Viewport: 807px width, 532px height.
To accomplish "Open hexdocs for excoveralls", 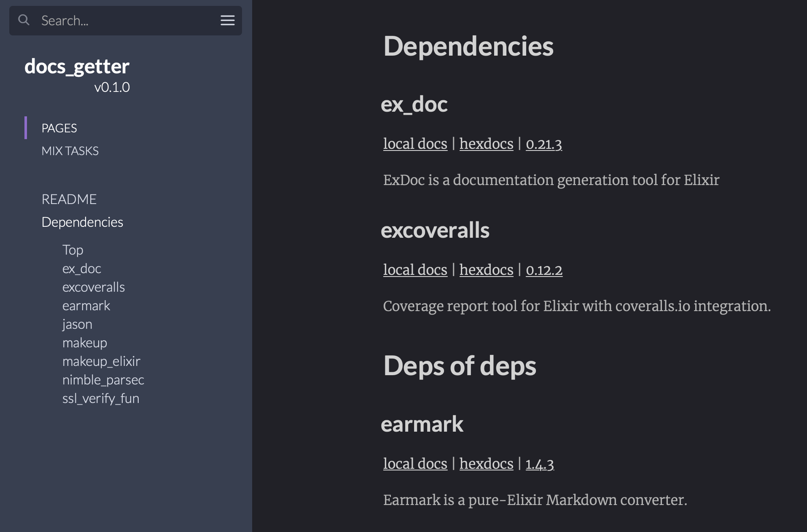I will click(x=486, y=270).
